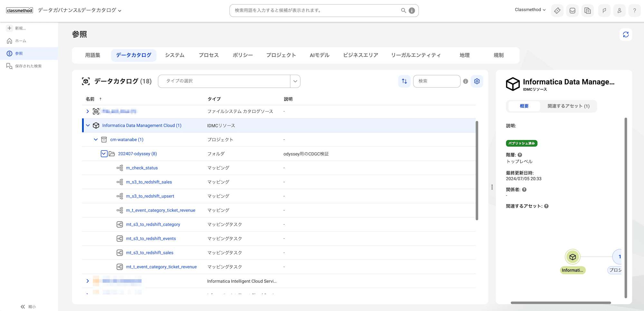Open the copy documents icon in the top bar
The width and height of the screenshot is (644, 311).
(587, 11)
